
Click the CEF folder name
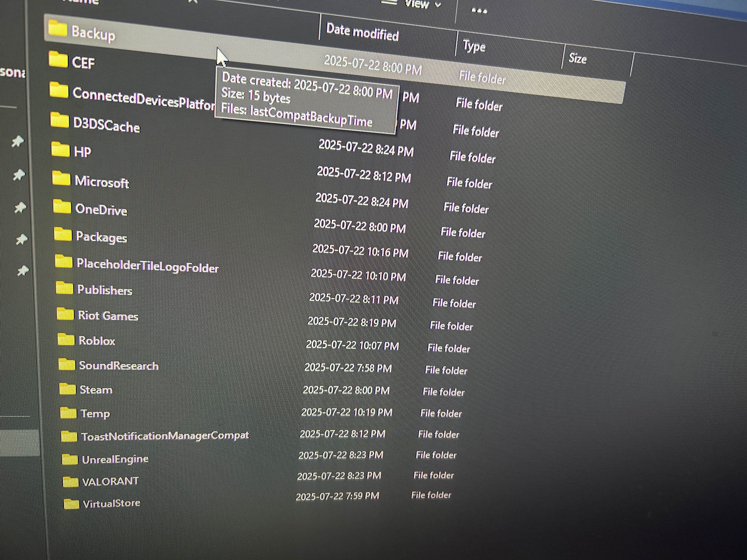point(83,63)
